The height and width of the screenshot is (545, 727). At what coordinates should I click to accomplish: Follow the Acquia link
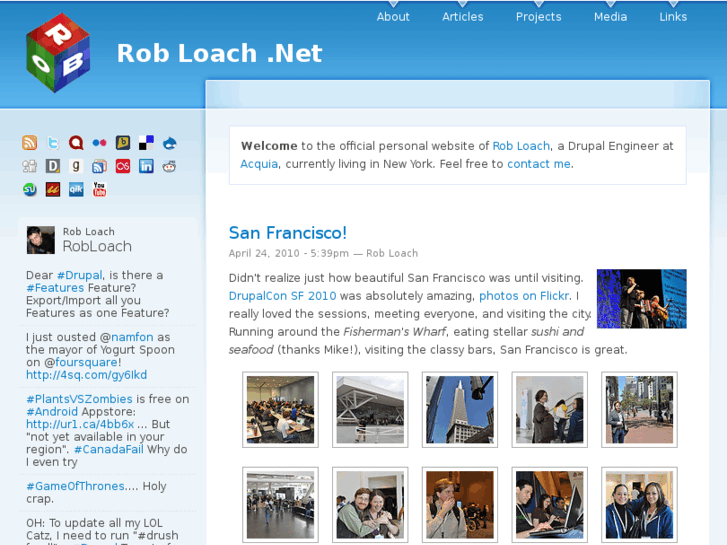[x=259, y=164]
